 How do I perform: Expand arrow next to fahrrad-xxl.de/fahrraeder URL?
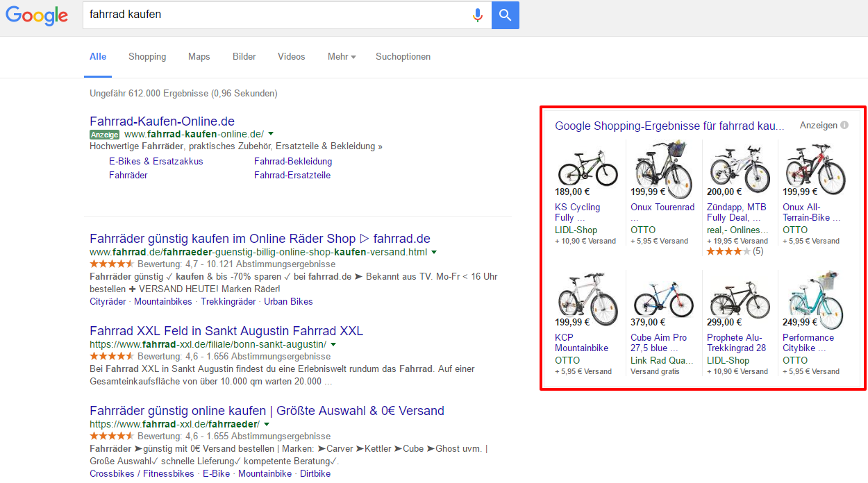(267, 424)
